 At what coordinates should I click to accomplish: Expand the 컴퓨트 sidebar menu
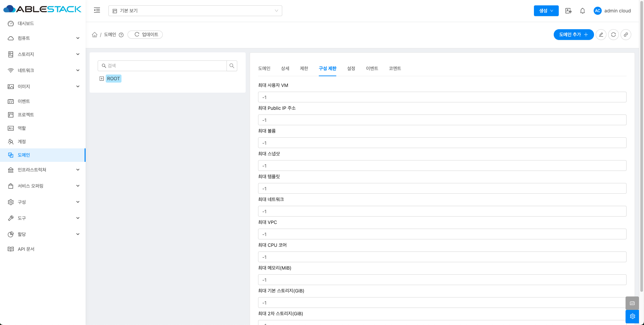coord(44,38)
